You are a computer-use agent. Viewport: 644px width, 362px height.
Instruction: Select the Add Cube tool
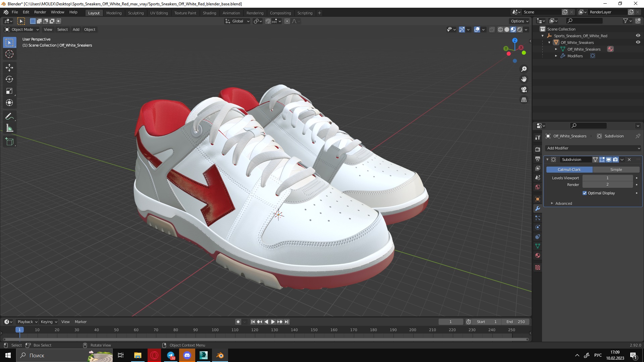tap(9, 142)
